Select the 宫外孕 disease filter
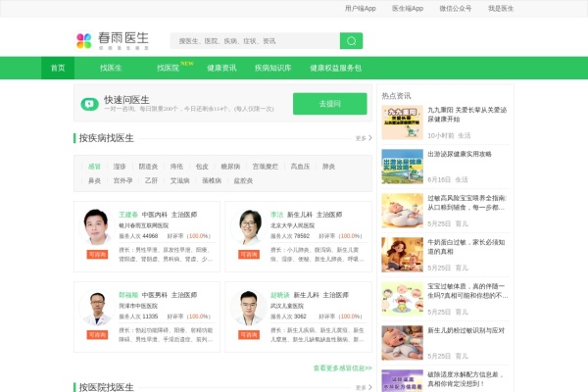The height and width of the screenshot is (392, 588). [123, 180]
